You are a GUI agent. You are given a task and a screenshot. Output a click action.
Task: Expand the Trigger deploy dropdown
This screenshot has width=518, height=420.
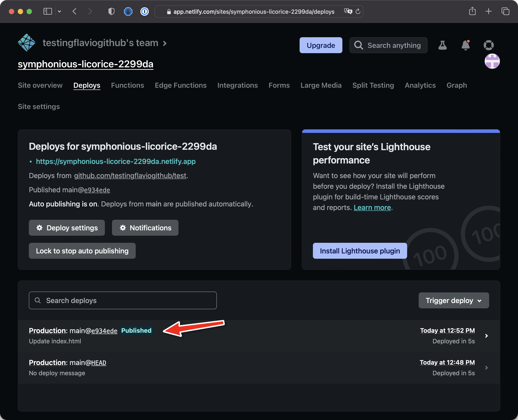(x=453, y=300)
